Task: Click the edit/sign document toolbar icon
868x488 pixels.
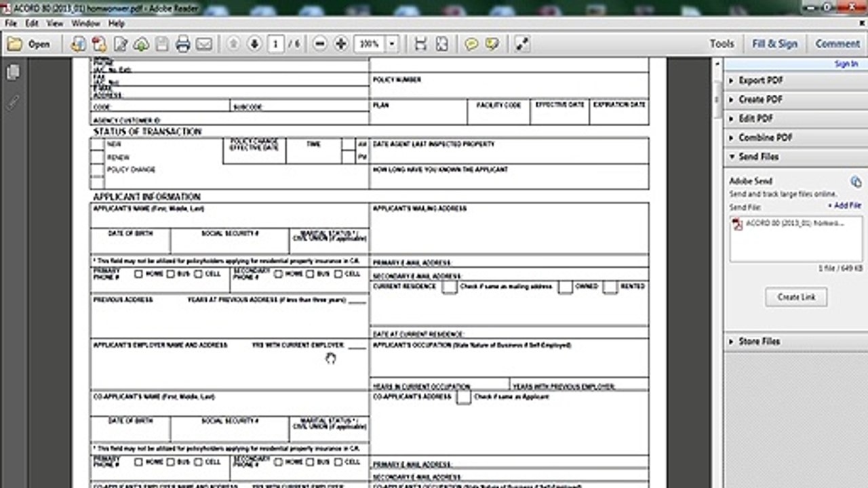Action: point(120,44)
